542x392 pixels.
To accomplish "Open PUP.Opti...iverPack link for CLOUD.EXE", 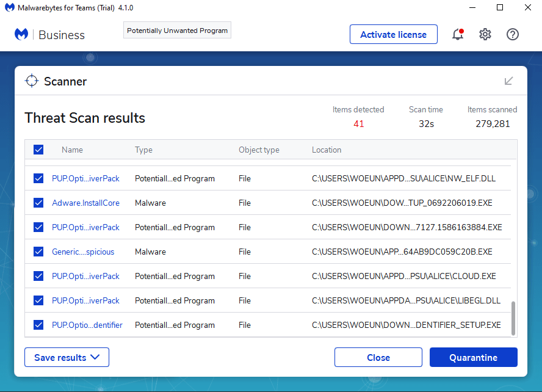I will coord(85,276).
